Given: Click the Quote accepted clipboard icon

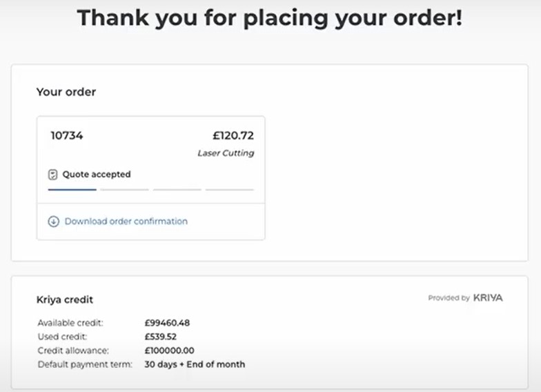Looking at the screenshot, I should (x=52, y=175).
